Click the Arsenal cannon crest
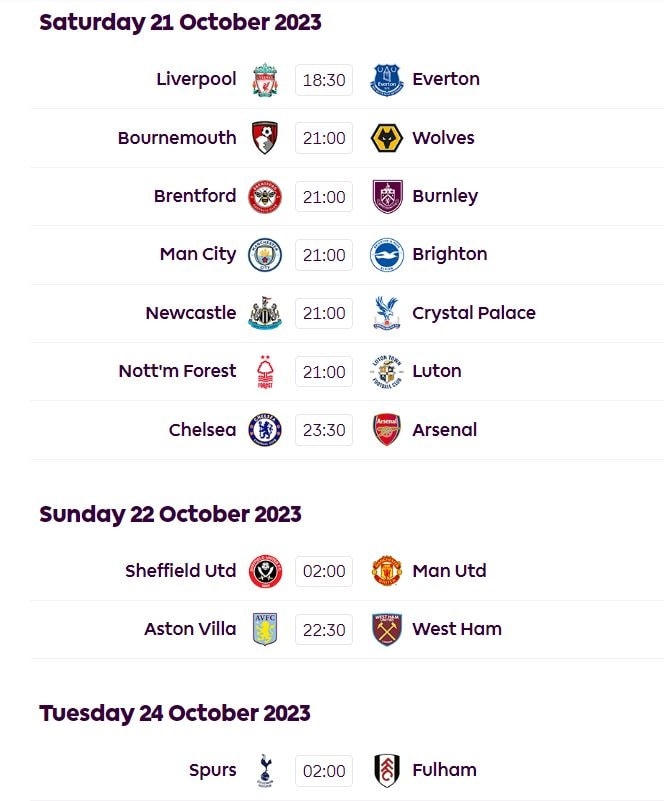The height and width of the screenshot is (801, 664). point(386,430)
